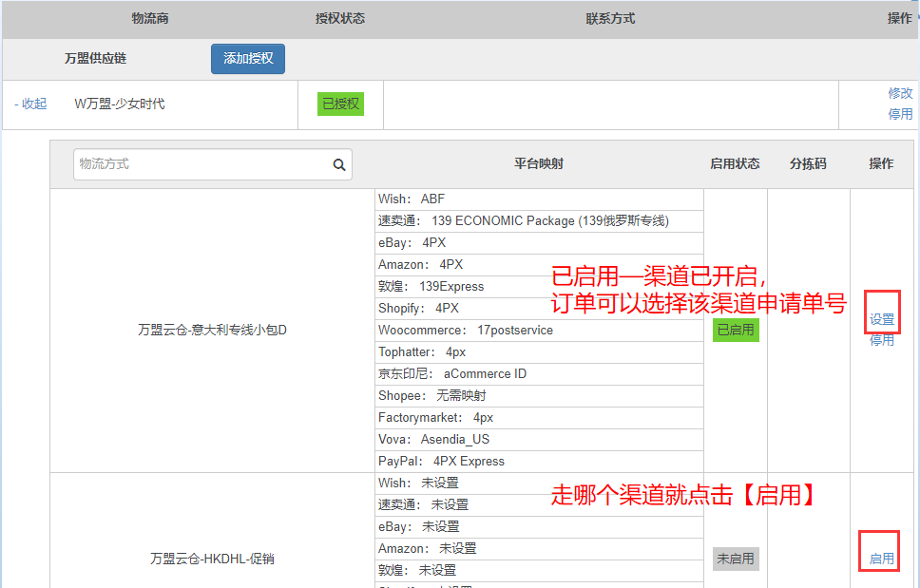Click 启用 for 万盟云仓-HKDHL-促销 channel

[882, 559]
